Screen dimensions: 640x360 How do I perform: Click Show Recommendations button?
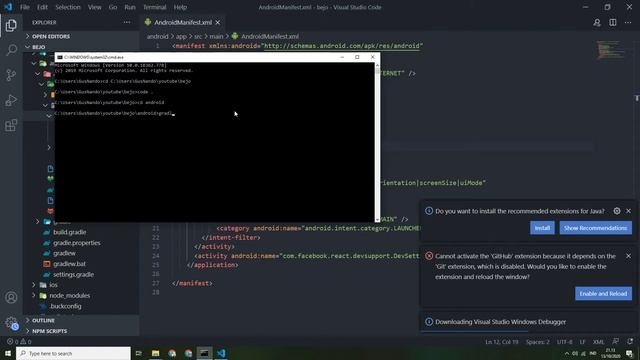click(596, 228)
